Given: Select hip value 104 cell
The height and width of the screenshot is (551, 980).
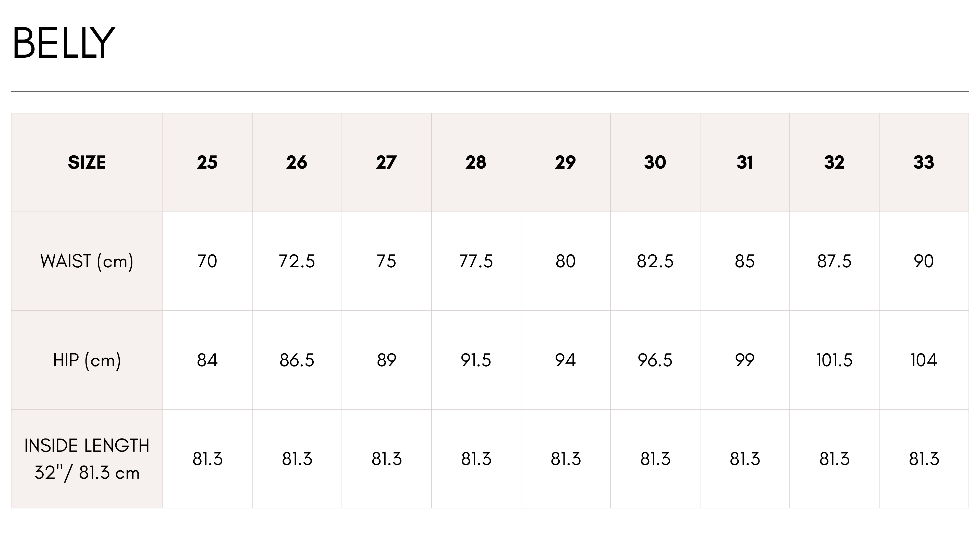Looking at the screenshot, I should click(x=924, y=360).
